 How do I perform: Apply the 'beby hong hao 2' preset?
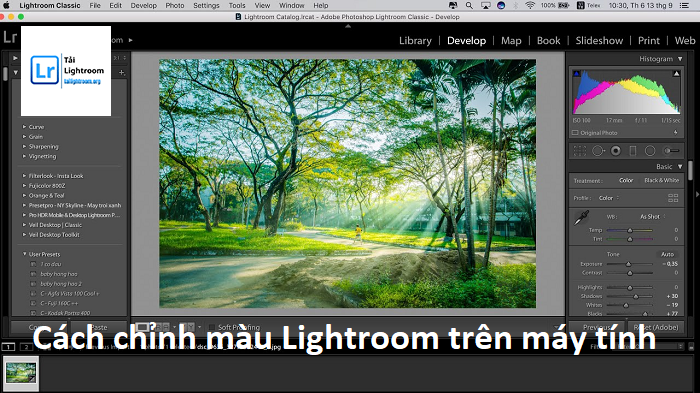click(x=61, y=284)
